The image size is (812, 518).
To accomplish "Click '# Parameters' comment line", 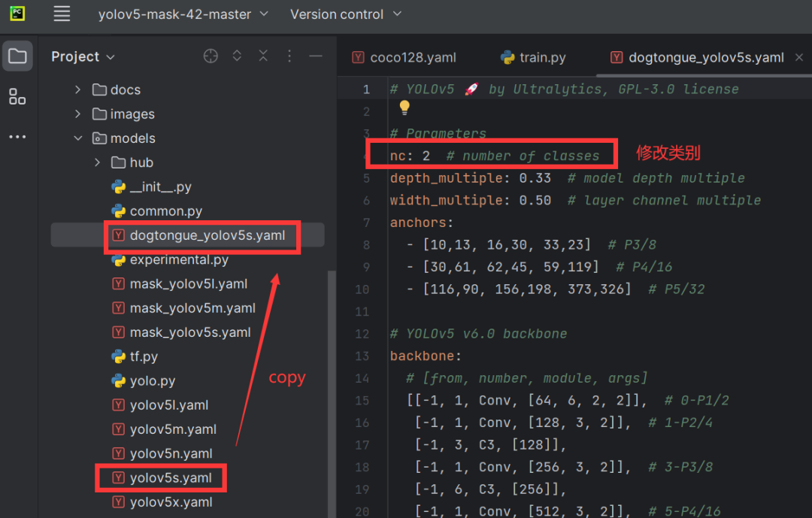I will click(x=438, y=134).
